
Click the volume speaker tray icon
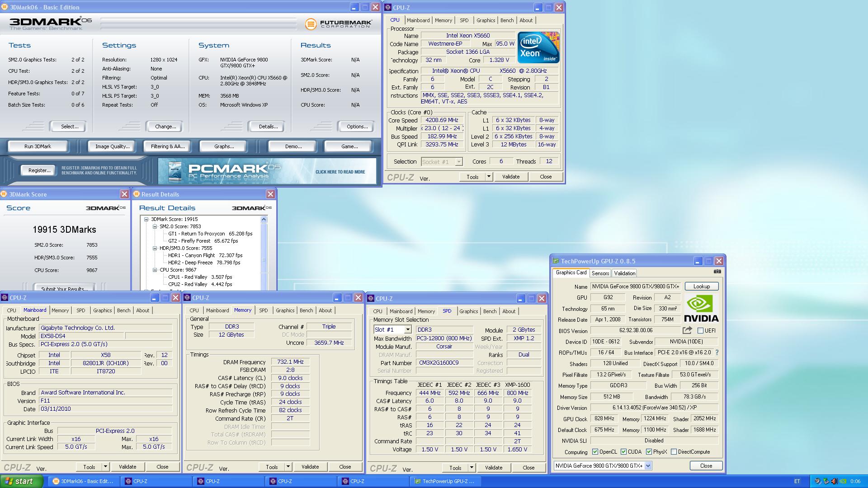pyautogui.click(x=835, y=481)
